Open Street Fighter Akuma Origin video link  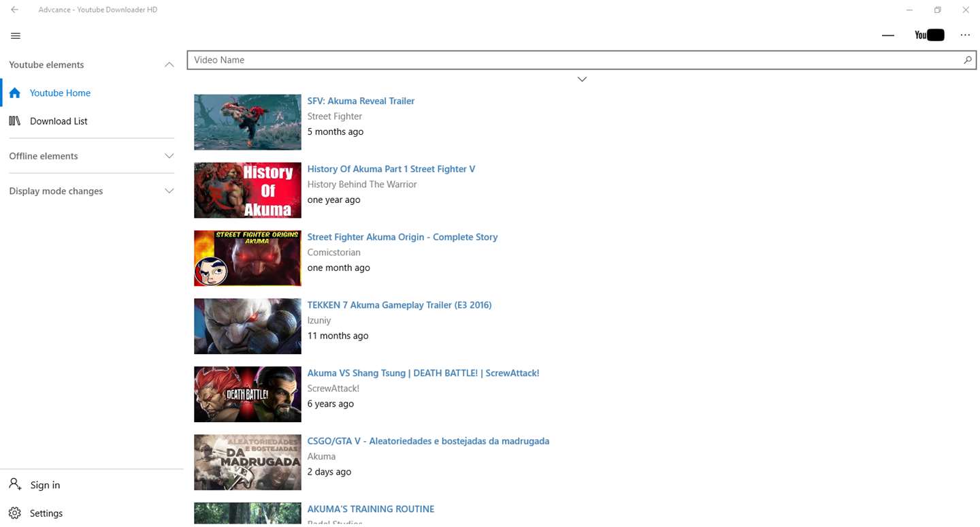click(402, 237)
